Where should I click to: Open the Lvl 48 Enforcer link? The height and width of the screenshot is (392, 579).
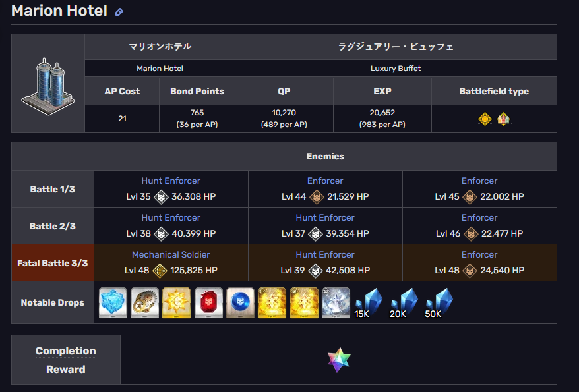click(x=479, y=254)
